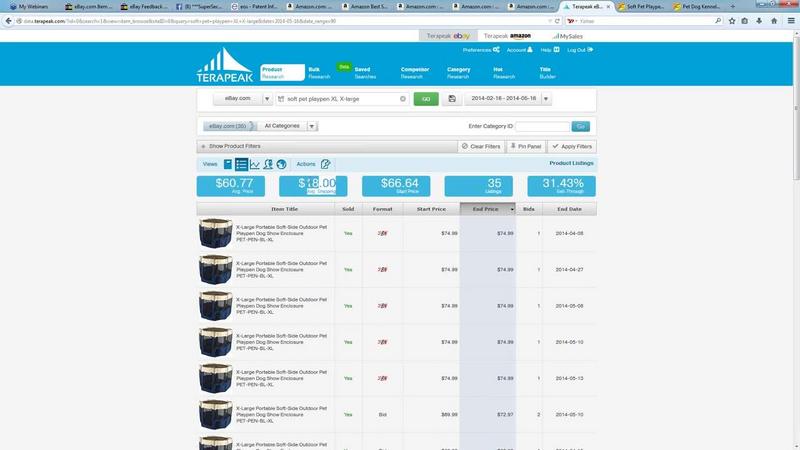Sort by the Start Price column header
Screen dimensions: 800x450
click(x=431, y=209)
